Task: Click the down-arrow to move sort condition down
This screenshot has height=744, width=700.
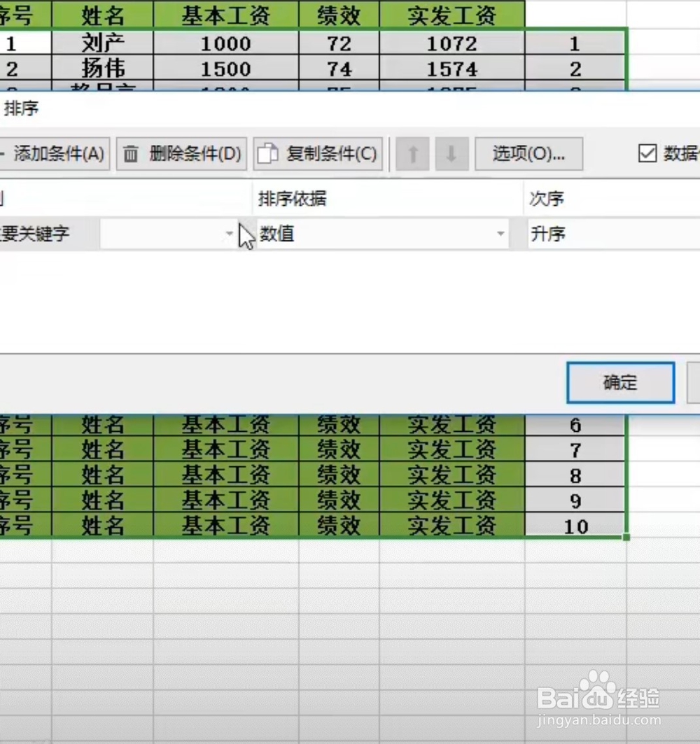Action: tap(451, 154)
